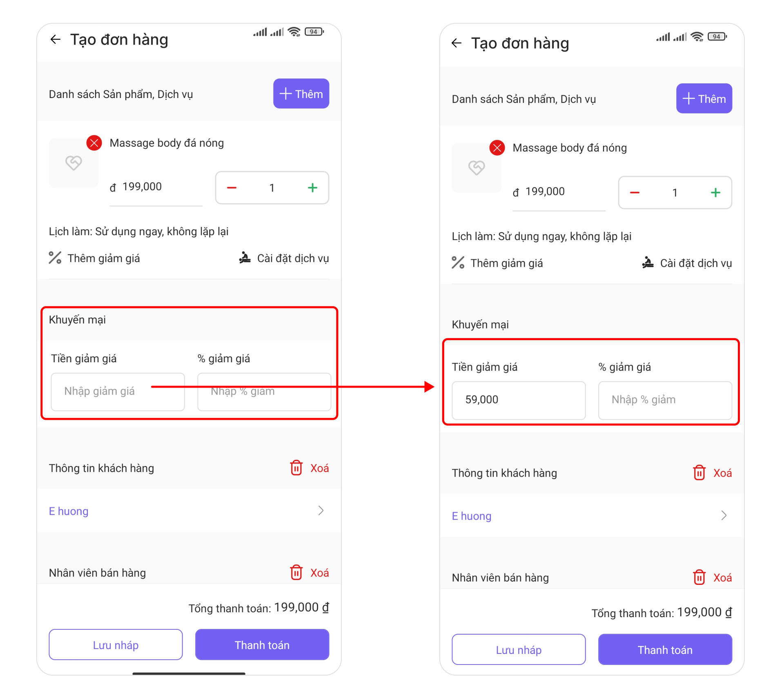Image resolution: width=784 pixels, height=698 pixels.
Task: Tap product thumbnail placeholder on left screen
Action: click(x=73, y=163)
